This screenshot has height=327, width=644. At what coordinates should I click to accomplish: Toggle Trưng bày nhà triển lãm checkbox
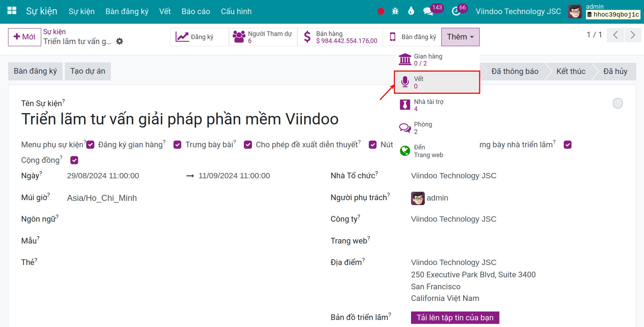point(568,145)
